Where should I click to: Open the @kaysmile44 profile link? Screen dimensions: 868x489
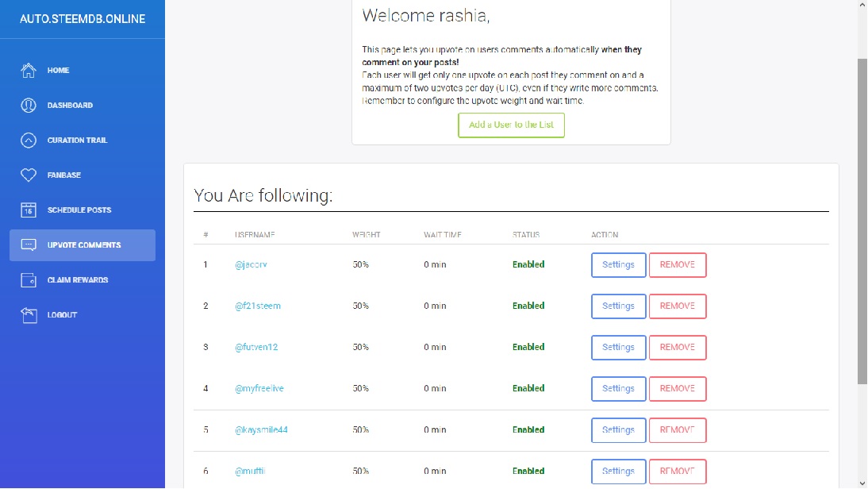[261, 430]
